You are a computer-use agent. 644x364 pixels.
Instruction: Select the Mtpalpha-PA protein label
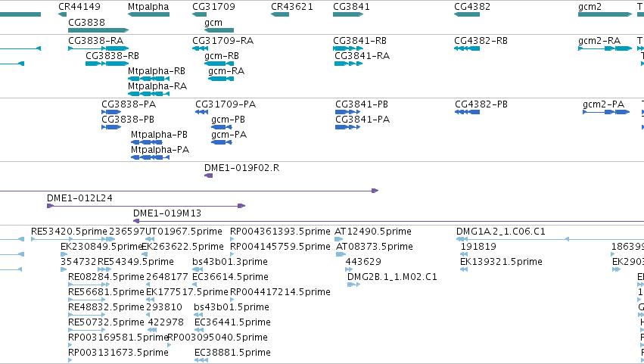click(x=160, y=150)
